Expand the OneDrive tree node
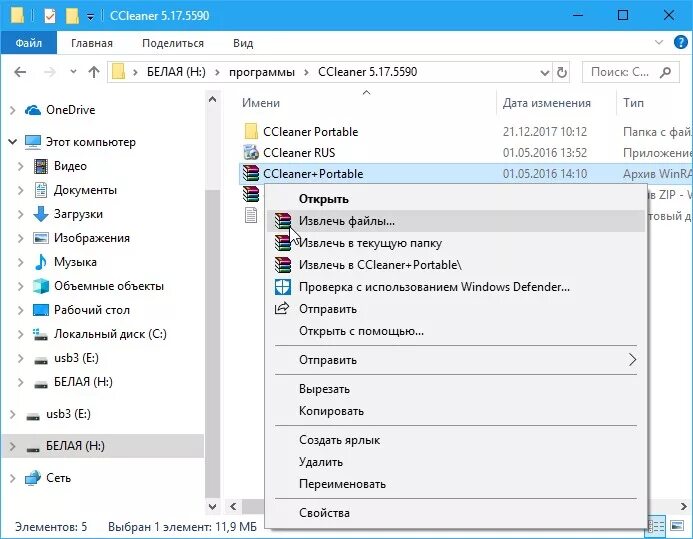The width and height of the screenshot is (693, 539). tap(13, 110)
